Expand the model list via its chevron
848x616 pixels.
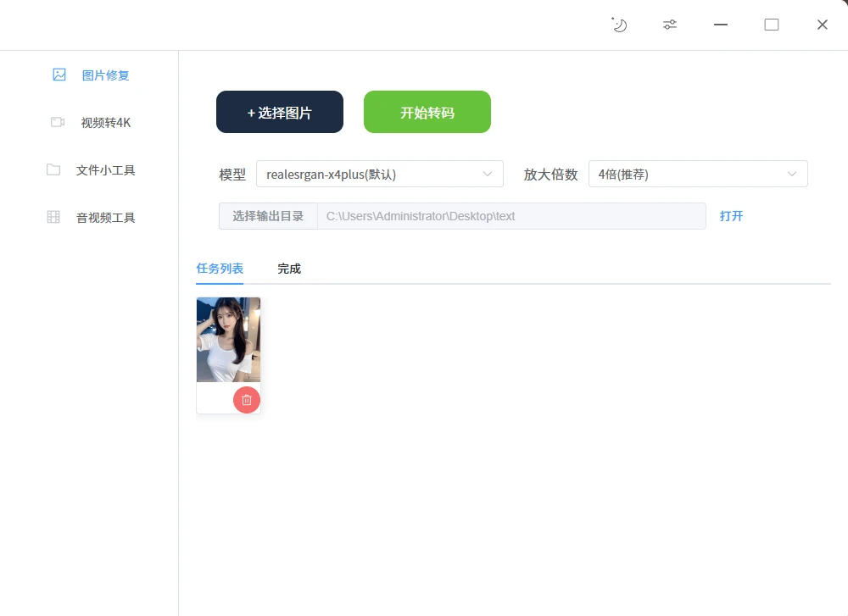pos(489,174)
